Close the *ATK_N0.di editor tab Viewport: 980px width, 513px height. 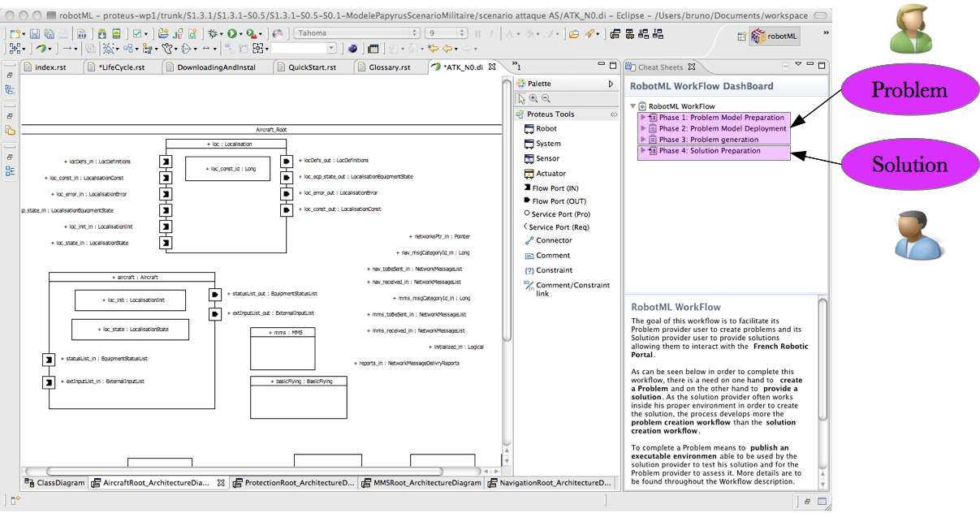point(492,67)
